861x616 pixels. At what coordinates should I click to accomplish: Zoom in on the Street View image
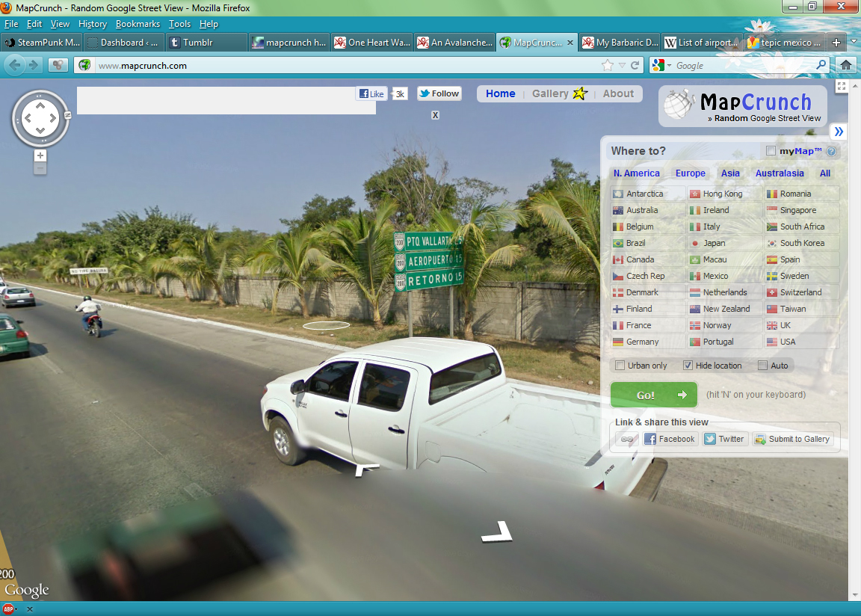(x=40, y=155)
